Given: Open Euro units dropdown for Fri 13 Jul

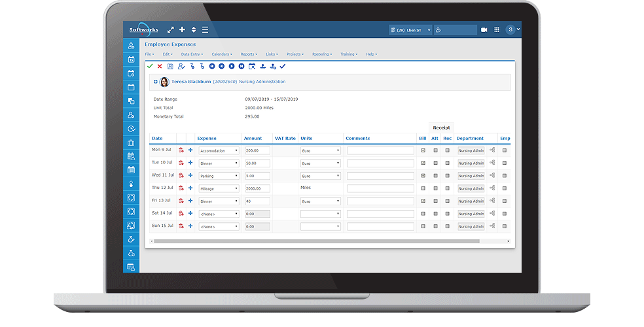Looking at the screenshot, I should 320,201.
